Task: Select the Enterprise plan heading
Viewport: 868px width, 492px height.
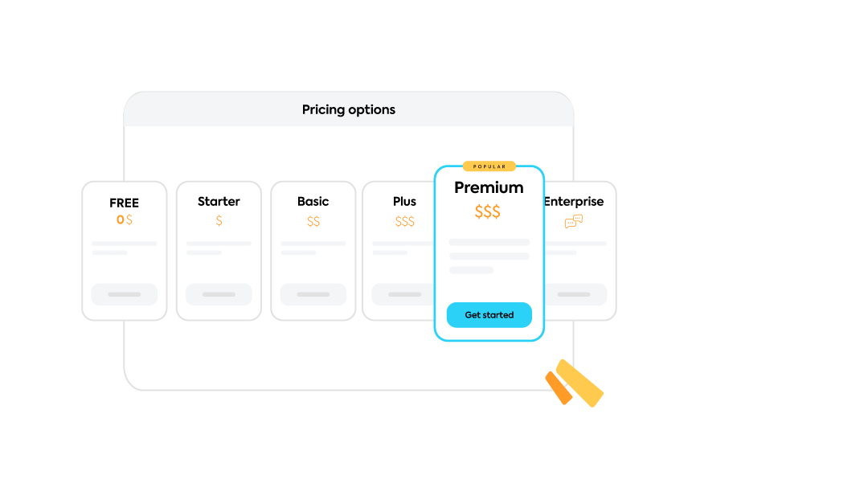Action: click(574, 201)
